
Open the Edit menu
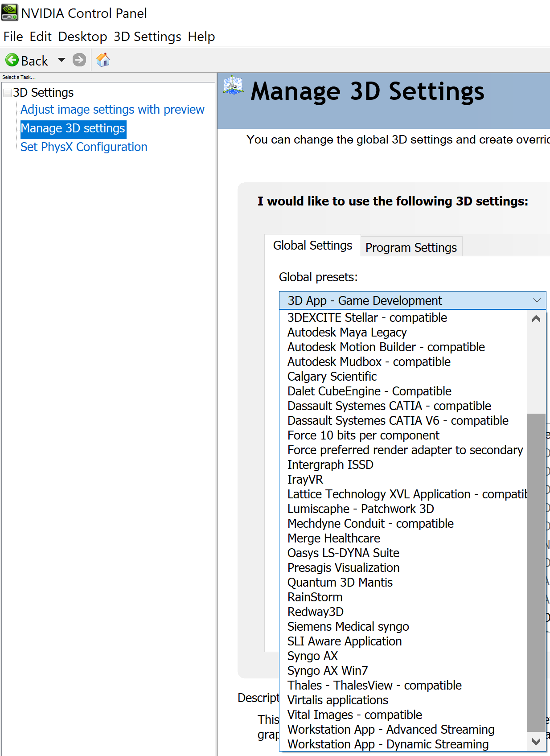point(41,37)
